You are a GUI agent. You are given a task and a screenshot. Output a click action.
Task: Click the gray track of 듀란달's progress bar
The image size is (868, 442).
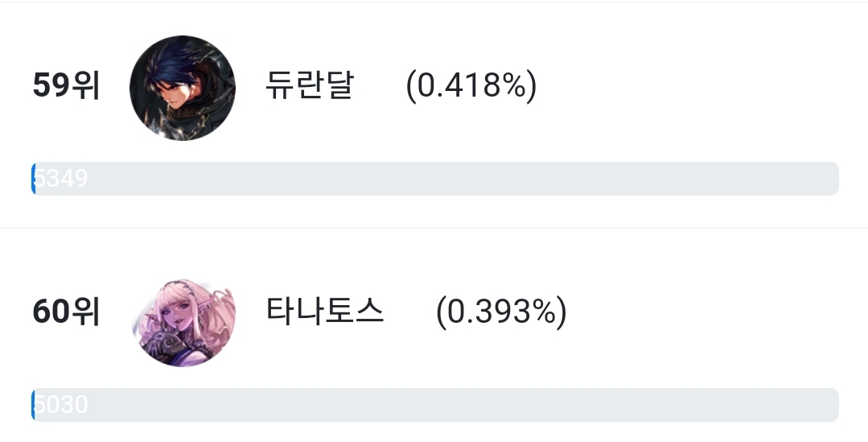point(435,179)
